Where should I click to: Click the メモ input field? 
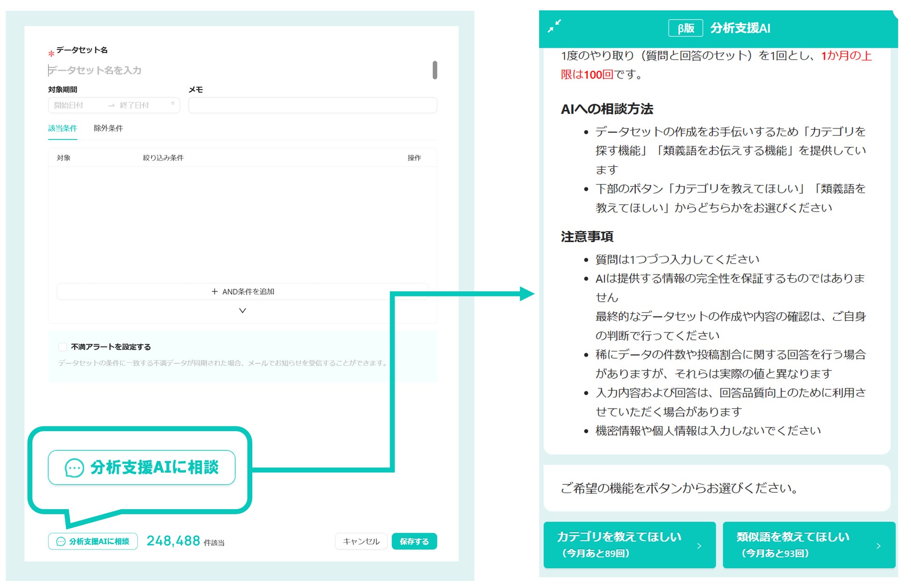313,106
